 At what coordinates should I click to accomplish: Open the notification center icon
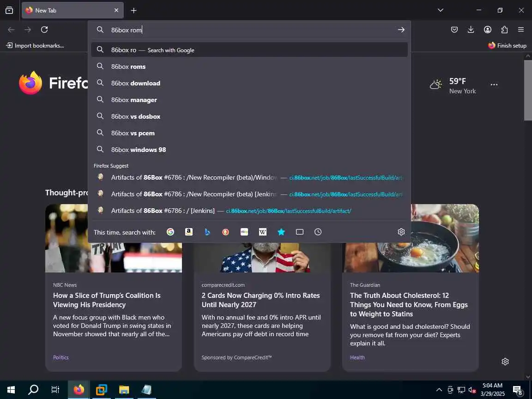[517, 390]
